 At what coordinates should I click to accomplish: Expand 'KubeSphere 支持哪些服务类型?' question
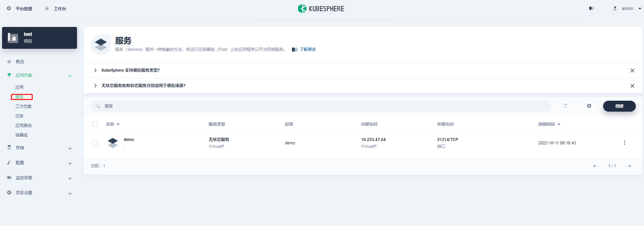point(131,70)
